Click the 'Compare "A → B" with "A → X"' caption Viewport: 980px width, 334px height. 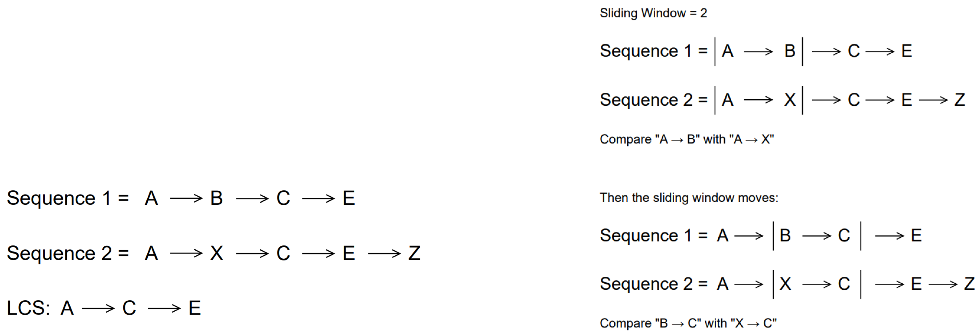687,139
